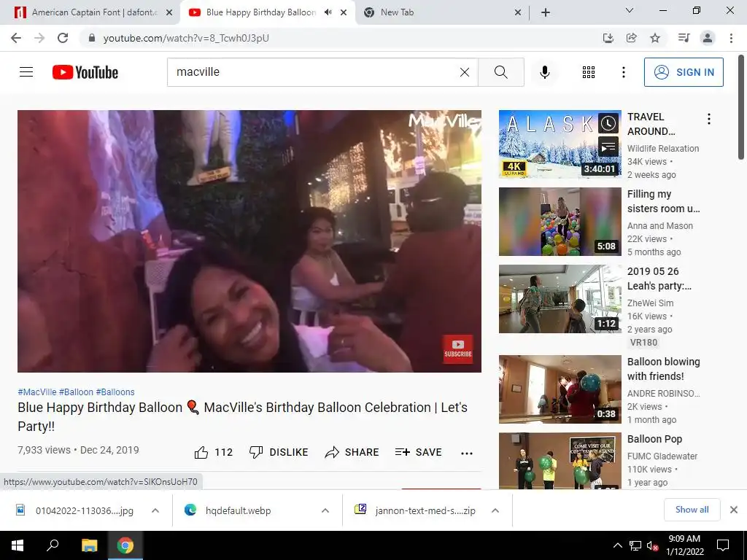747x560 pixels.
Task: Open Balloon Pop video title
Action: (654, 439)
